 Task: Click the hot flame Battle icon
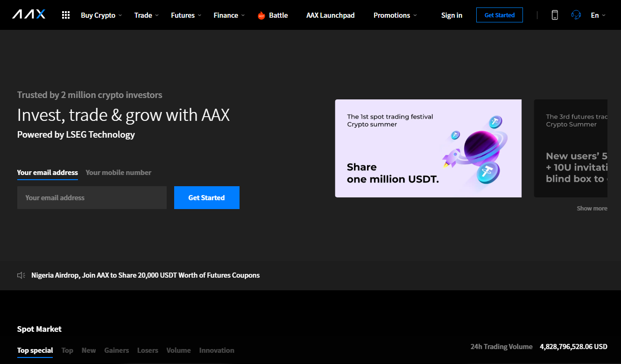tap(261, 15)
